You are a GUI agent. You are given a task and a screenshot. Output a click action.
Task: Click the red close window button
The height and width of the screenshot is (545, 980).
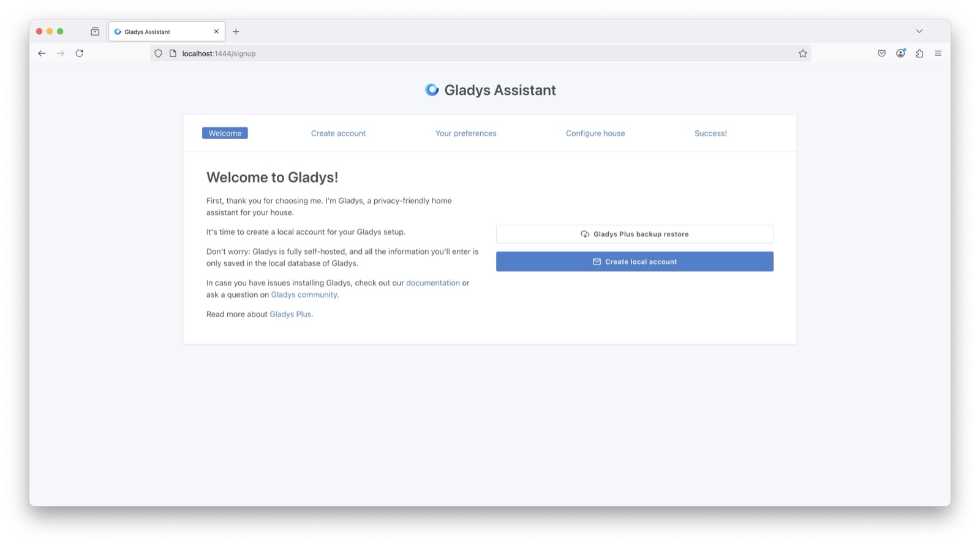[x=39, y=31]
